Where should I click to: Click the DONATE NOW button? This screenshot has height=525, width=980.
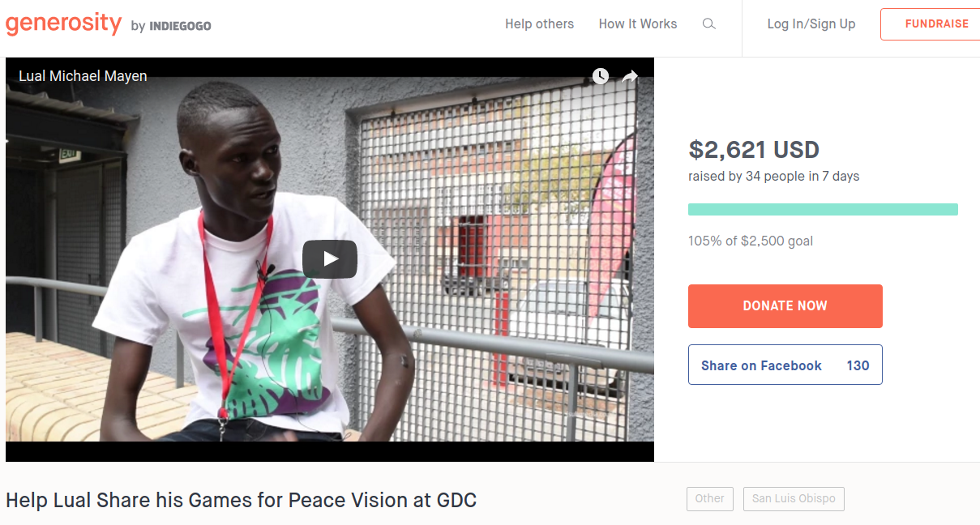coord(785,306)
